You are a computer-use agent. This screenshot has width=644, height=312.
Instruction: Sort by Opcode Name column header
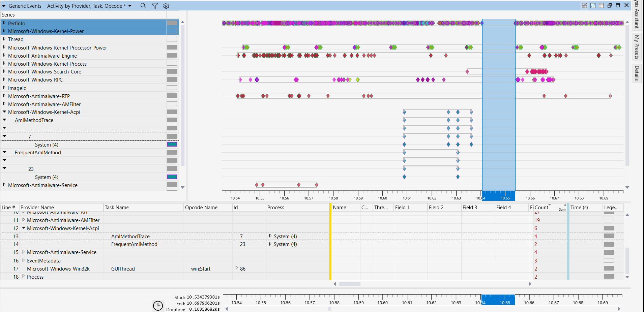pos(208,208)
